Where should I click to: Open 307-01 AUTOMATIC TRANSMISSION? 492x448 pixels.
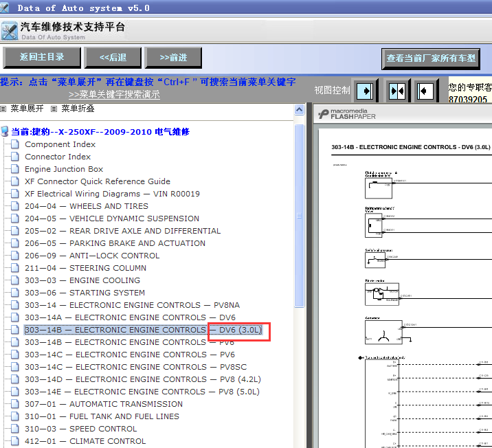click(104, 405)
